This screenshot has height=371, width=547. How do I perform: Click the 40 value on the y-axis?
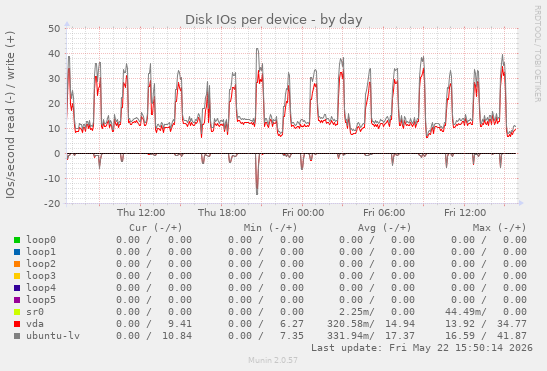(54, 54)
